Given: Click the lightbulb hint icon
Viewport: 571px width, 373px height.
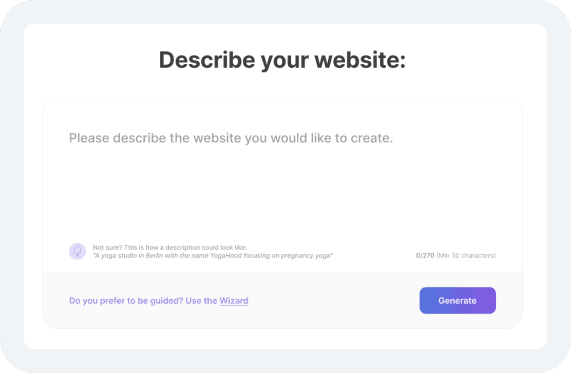Looking at the screenshot, I should (x=78, y=251).
